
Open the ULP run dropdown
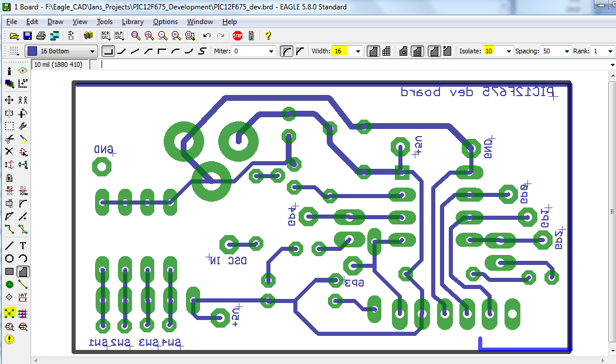point(119,36)
